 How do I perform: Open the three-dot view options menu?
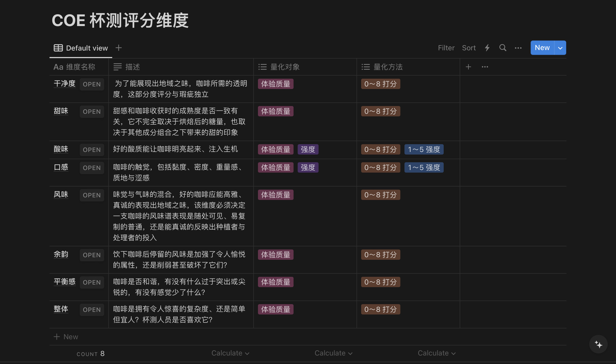tap(518, 48)
